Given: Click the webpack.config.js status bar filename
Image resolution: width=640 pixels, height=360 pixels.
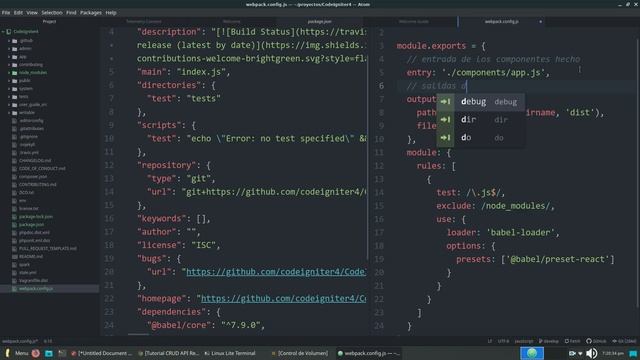Looking at the screenshot, I should [20, 341].
